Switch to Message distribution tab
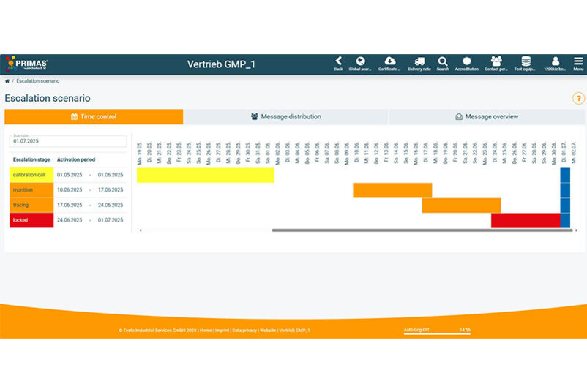587x392 pixels. pyautogui.click(x=285, y=116)
